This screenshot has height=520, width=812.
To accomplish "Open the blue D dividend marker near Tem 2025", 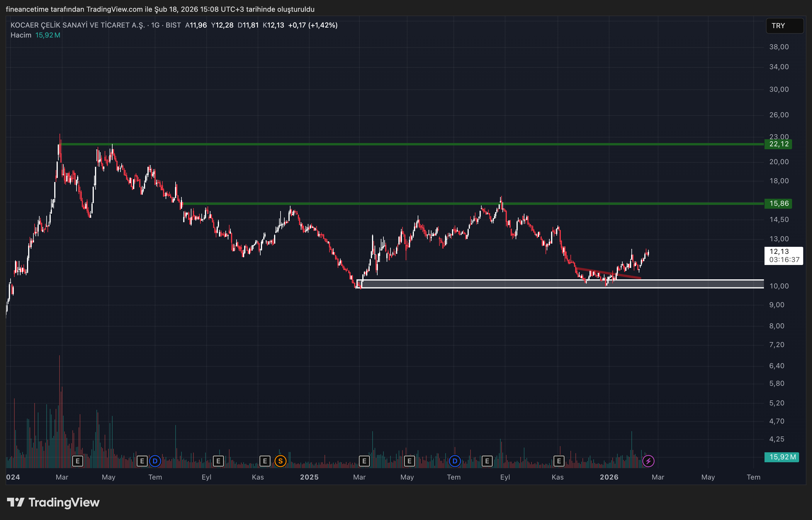I will coord(455,461).
